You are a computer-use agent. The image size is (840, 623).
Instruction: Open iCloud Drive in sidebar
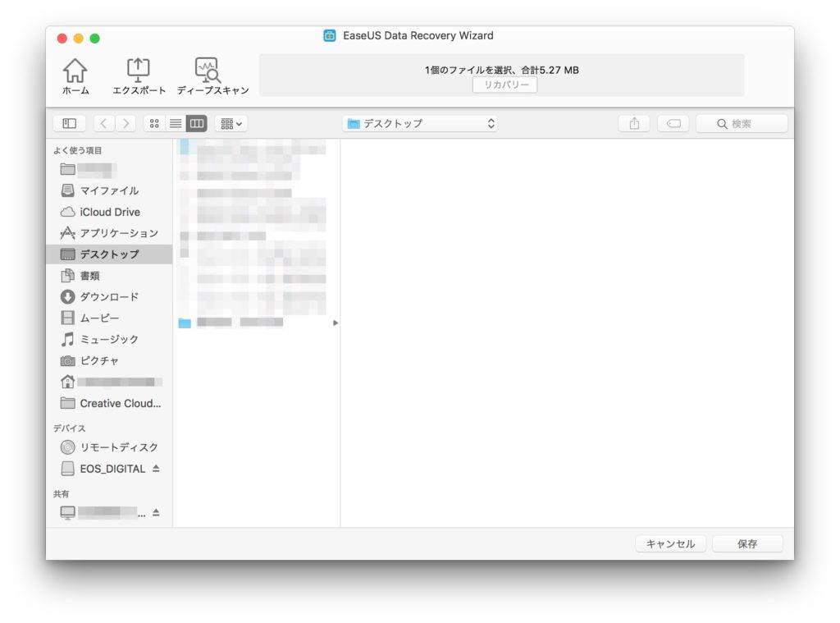pyautogui.click(x=109, y=212)
